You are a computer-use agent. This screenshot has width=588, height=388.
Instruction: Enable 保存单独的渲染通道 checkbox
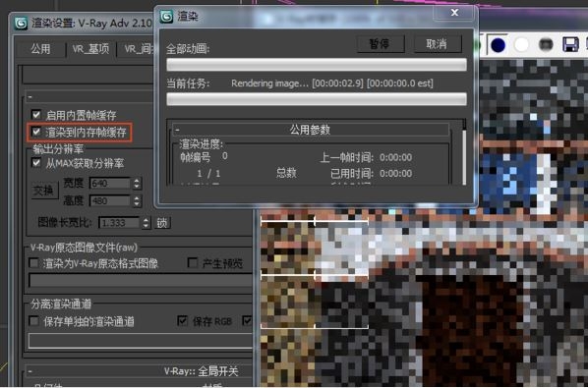[34, 321]
